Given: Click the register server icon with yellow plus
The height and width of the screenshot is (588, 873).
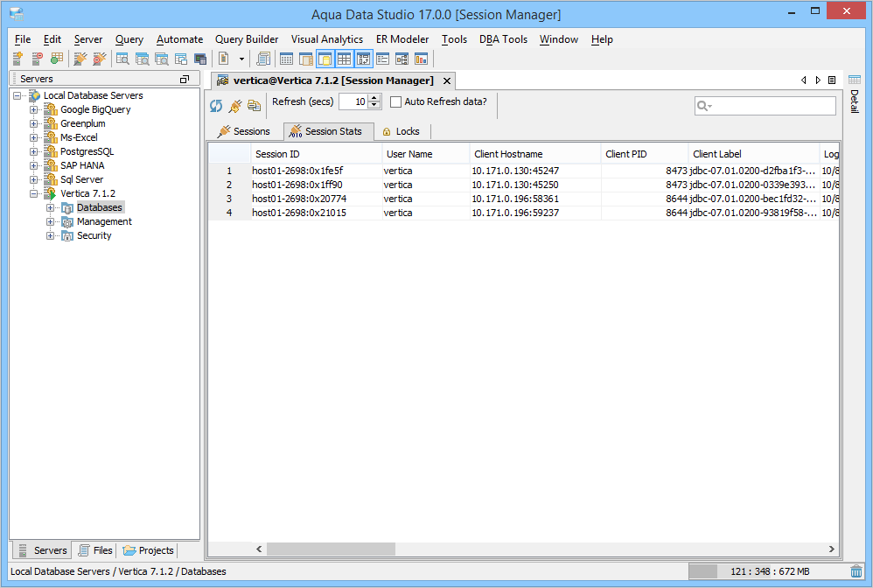Looking at the screenshot, I should (x=17, y=59).
